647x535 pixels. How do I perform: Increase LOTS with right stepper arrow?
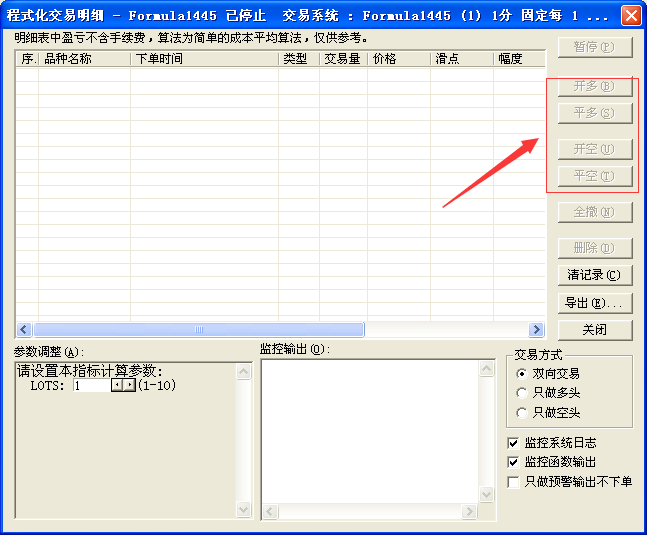(129, 386)
